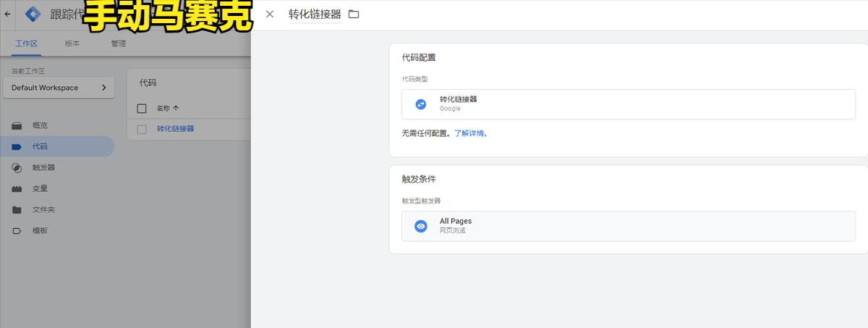
Task: Click the folder icon beside tag title
Action: 354,14
